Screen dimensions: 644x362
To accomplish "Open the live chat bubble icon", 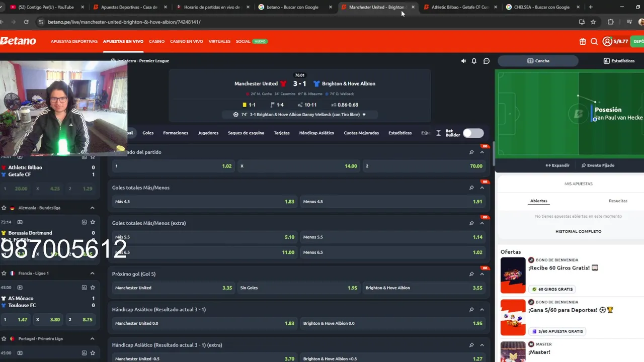I will tap(487, 61).
